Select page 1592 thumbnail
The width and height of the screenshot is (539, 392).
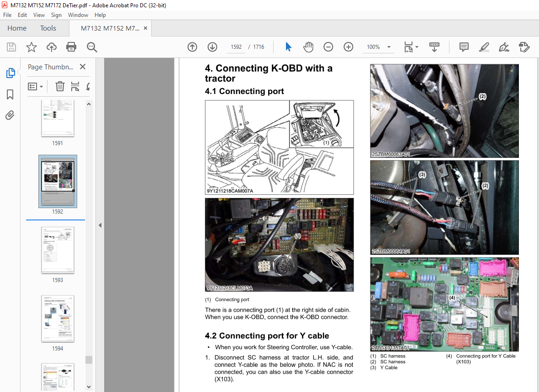tap(58, 181)
